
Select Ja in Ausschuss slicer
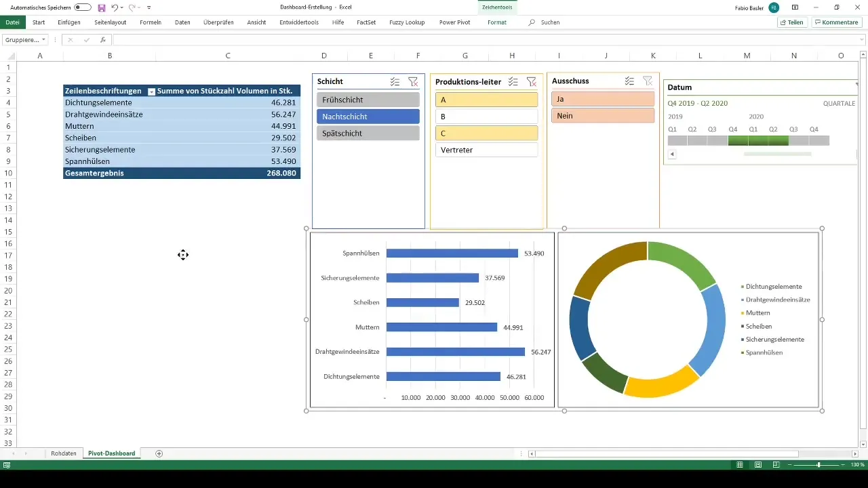click(604, 99)
